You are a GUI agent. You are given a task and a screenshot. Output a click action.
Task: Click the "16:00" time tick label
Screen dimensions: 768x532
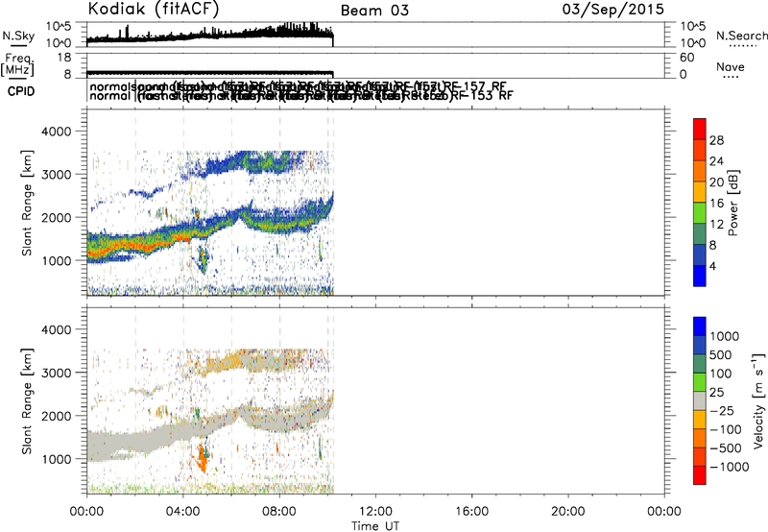point(471,512)
